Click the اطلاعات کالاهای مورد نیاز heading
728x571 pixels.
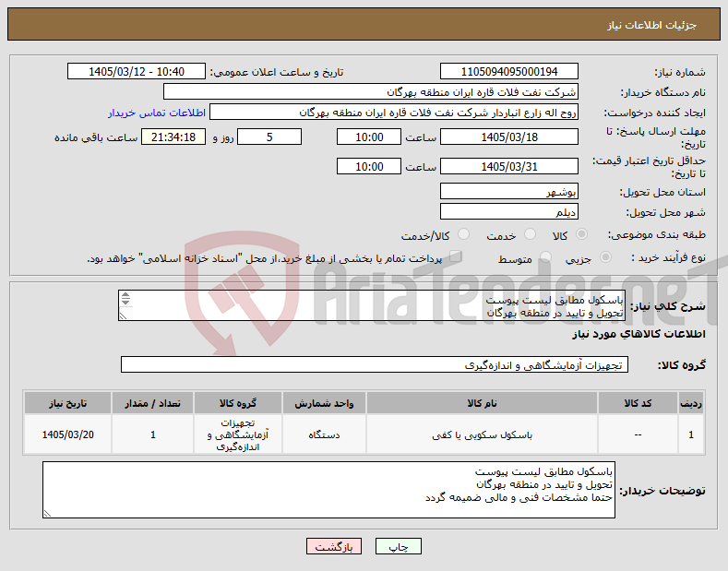click(x=638, y=334)
